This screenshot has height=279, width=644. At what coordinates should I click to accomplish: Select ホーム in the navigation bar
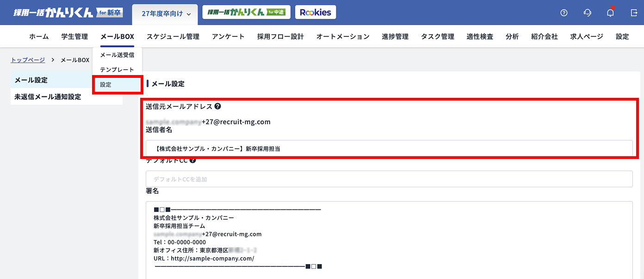tap(39, 36)
